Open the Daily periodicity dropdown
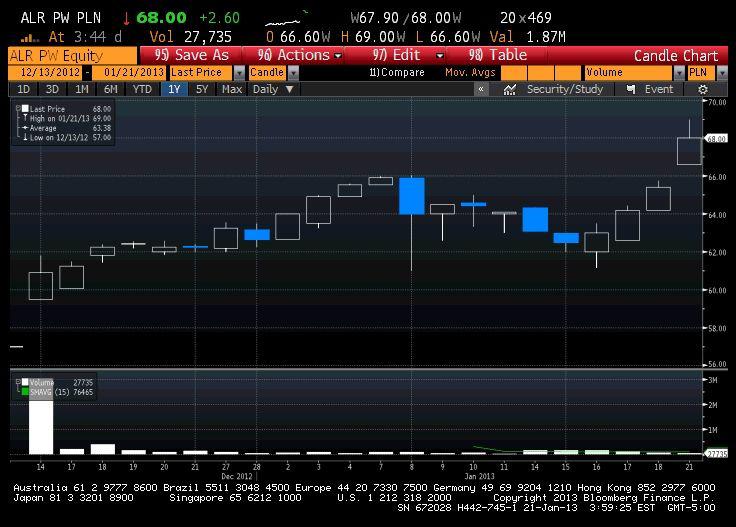736x527 pixels. pyautogui.click(x=273, y=89)
